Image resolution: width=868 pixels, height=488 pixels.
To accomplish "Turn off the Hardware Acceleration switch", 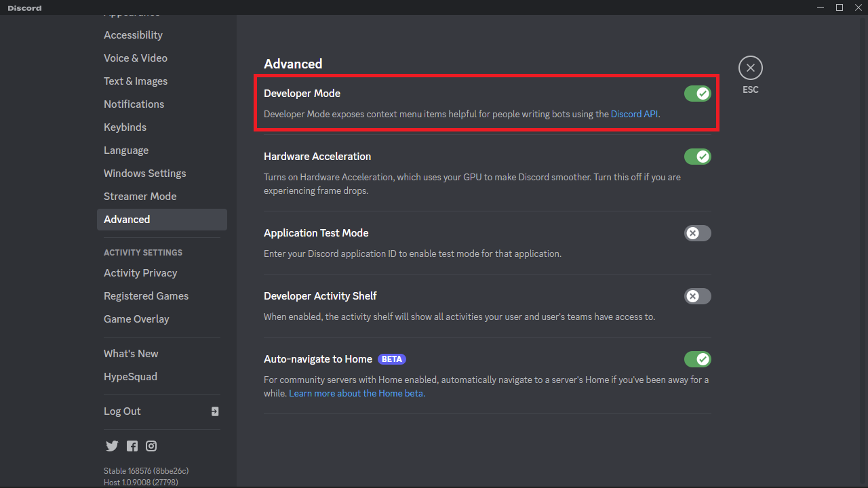I will [x=698, y=157].
